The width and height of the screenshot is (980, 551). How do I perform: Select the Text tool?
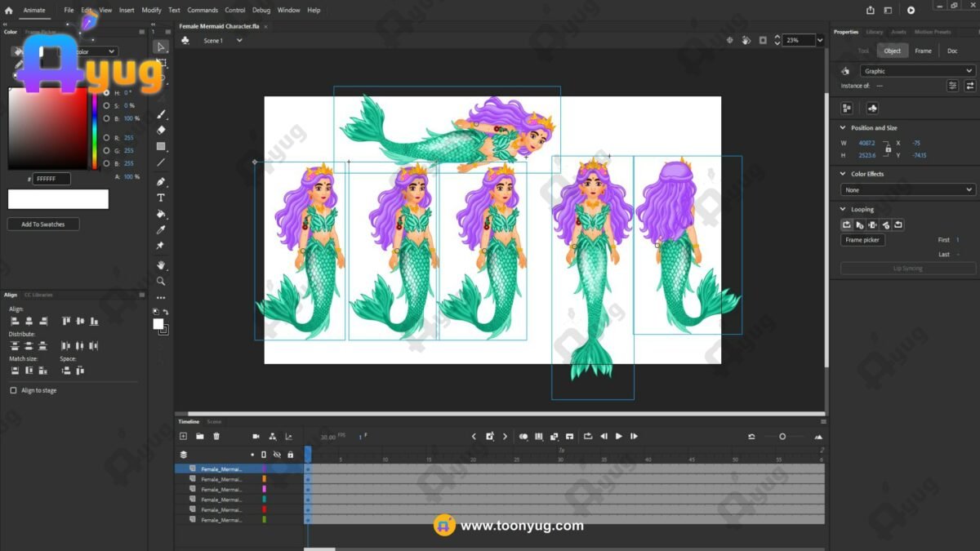[x=161, y=198]
